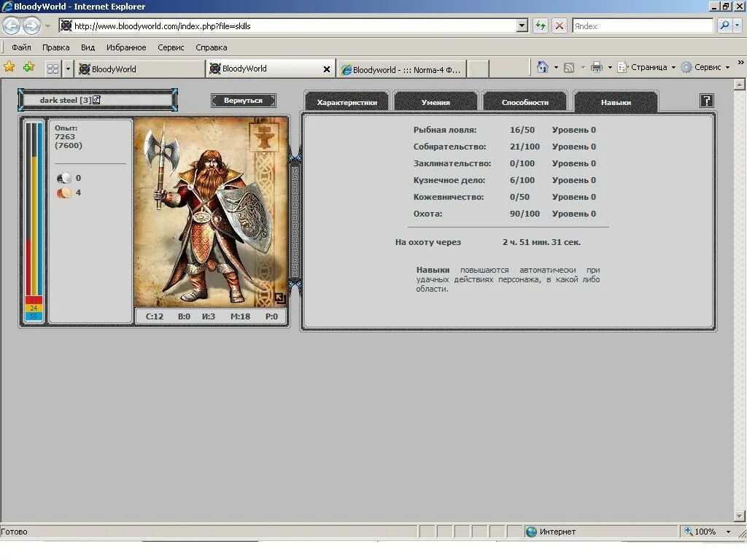Open the Вид menu
This screenshot has width=747, height=560.
click(88, 47)
